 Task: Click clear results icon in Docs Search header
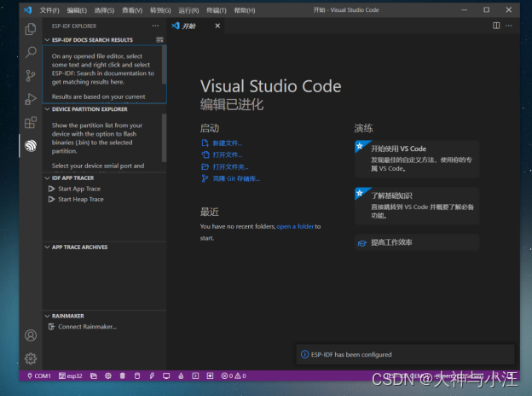159,40
